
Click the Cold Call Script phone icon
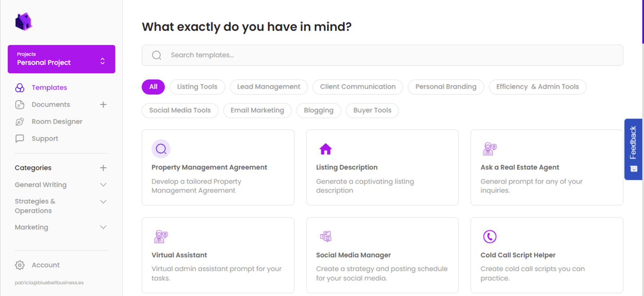tap(490, 237)
